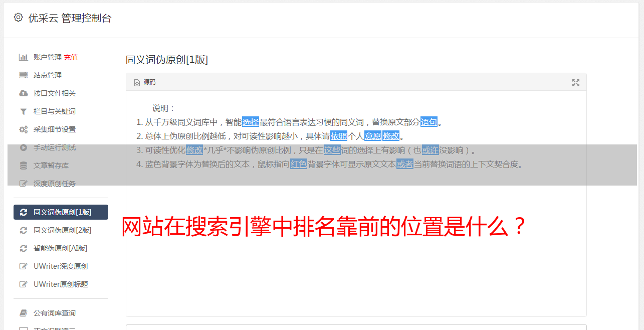Click the 公有词库查询 book icon
644x330 pixels.
click(x=23, y=313)
